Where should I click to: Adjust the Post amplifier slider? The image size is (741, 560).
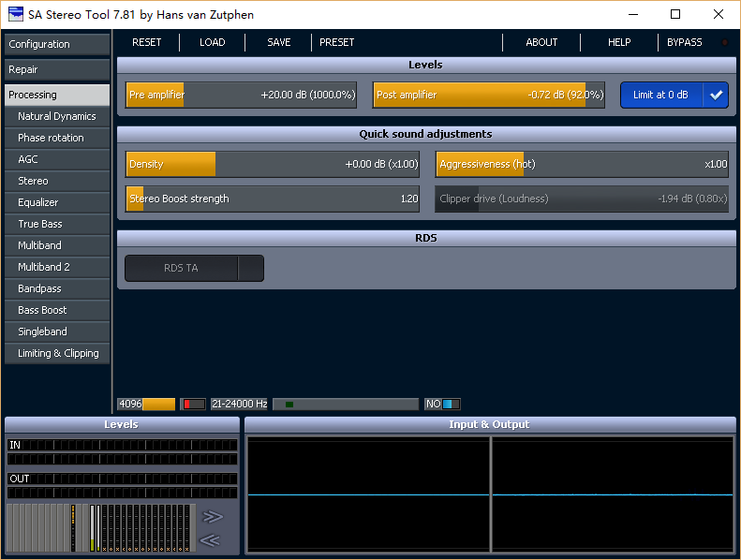pos(489,95)
